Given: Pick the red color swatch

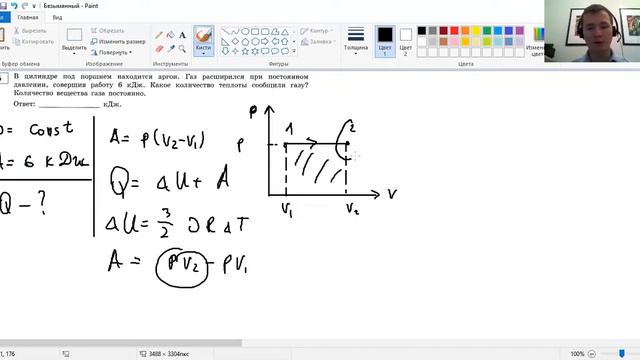Looking at the screenshot, I should click(x=454, y=31).
